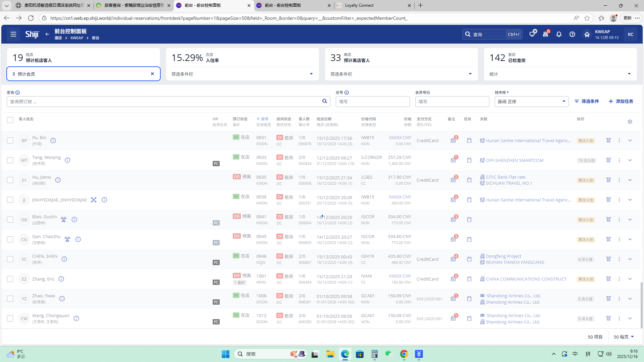Open the help question mark icon
This screenshot has width=644, height=362.
pyautogui.click(x=572, y=34)
